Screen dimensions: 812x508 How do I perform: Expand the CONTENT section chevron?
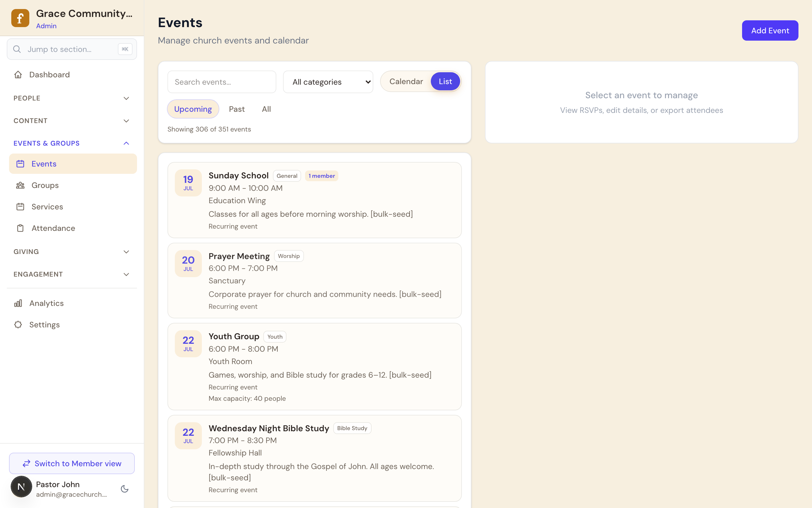pyautogui.click(x=126, y=121)
